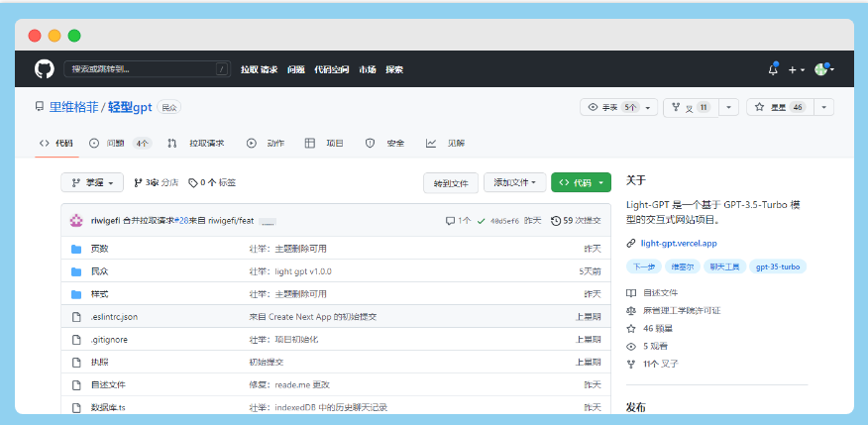Image resolution: width=868 pixels, height=425 pixels.
Task: Open the 自述文件 file in list
Action: (109, 384)
